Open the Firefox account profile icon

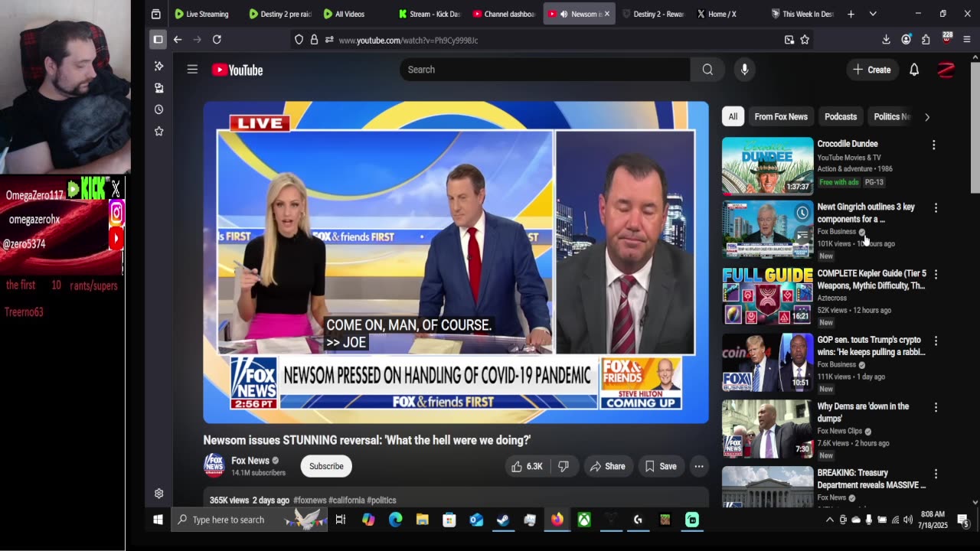[906, 40]
